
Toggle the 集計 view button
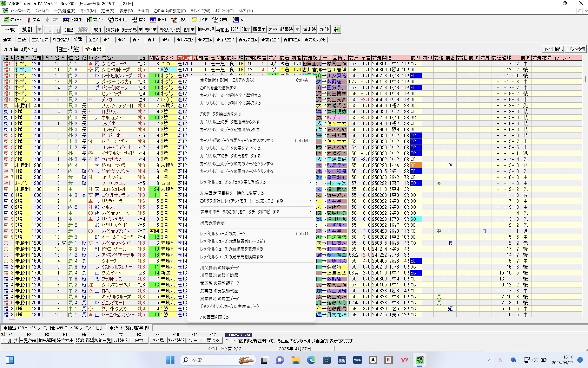tap(27, 30)
